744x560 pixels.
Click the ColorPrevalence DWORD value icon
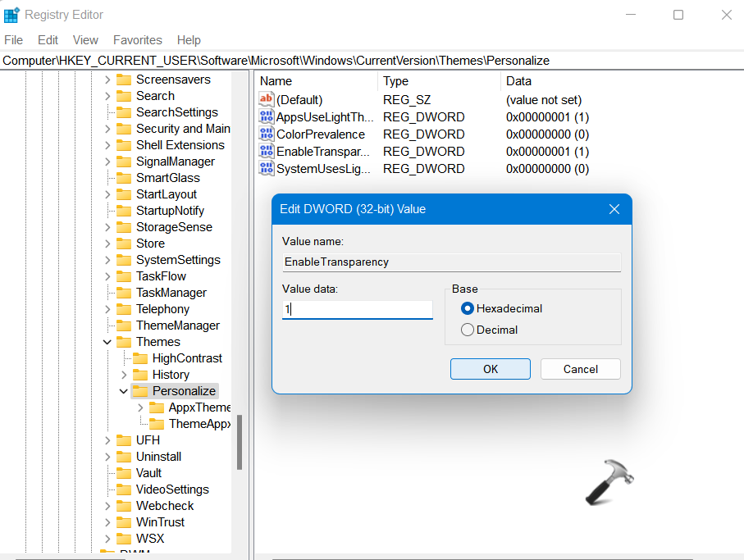pos(267,134)
